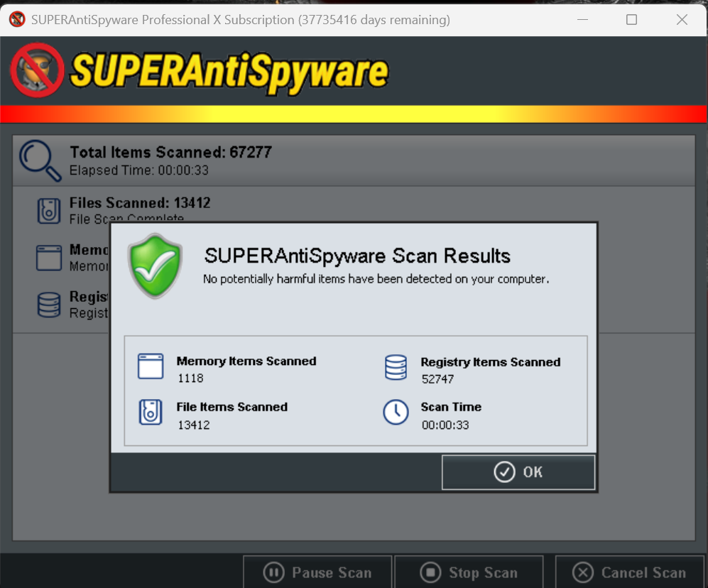This screenshot has width=708, height=588.
Task: Click the registry items value 52747
Action: pyautogui.click(x=437, y=379)
